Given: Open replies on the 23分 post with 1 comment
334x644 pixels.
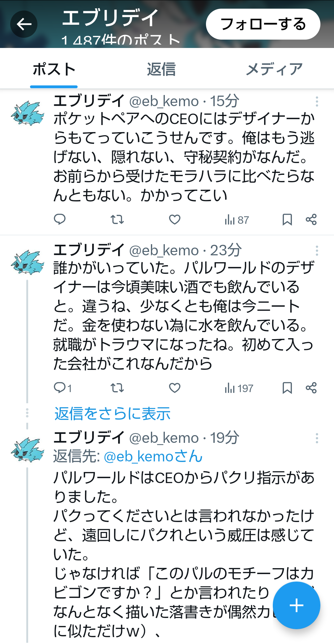Looking at the screenshot, I should [x=63, y=388].
